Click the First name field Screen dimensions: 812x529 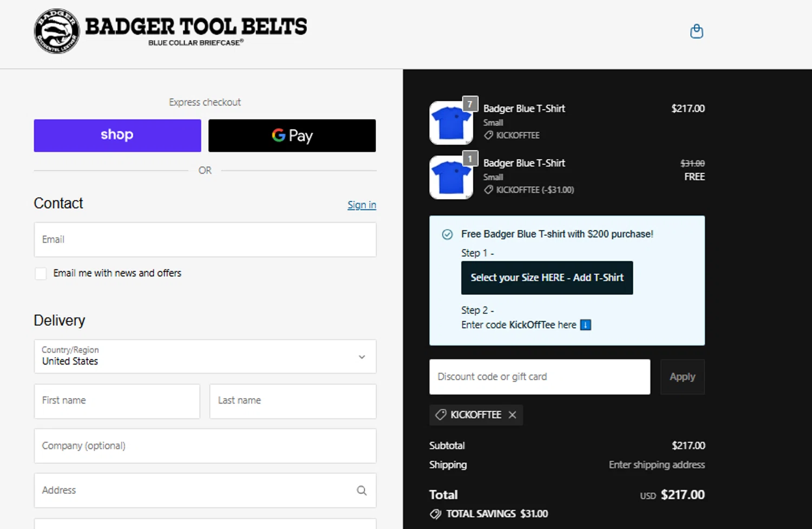117,401
